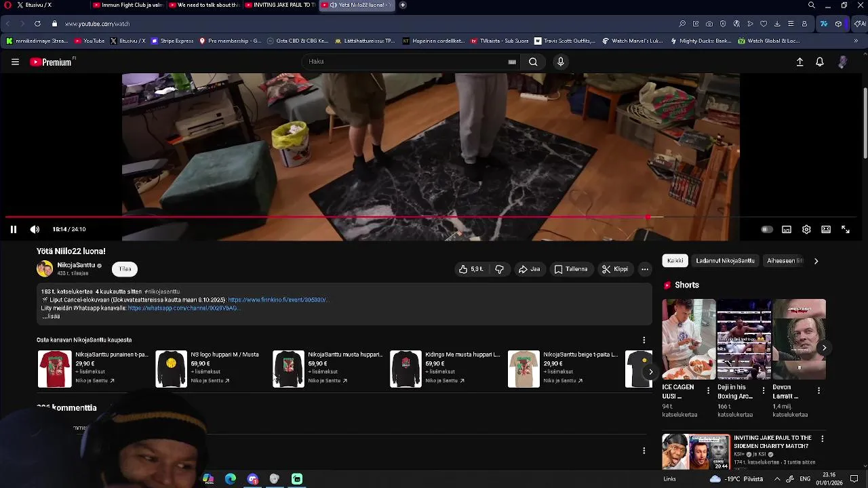868x488 pixels.
Task: Subscribe using the Tilaa button
Action: tap(125, 269)
